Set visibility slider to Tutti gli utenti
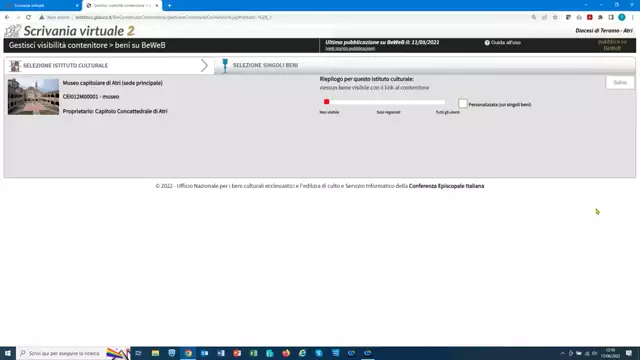This screenshot has height=360, width=640. click(444, 102)
